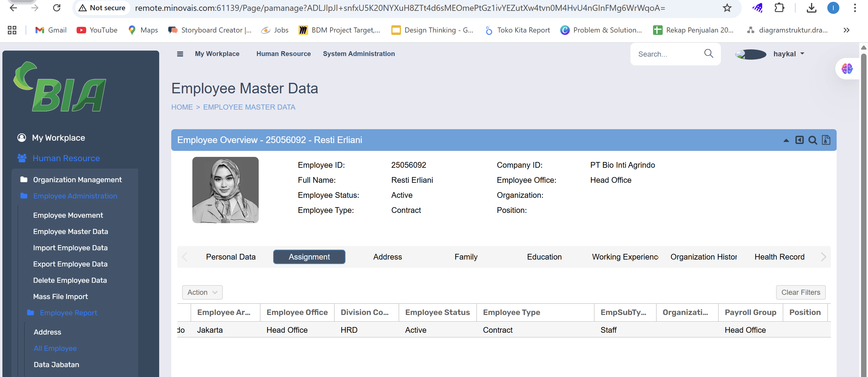Show more bookmarks with the double chevron
Viewport: 868px width, 377px height.
pos(846,30)
